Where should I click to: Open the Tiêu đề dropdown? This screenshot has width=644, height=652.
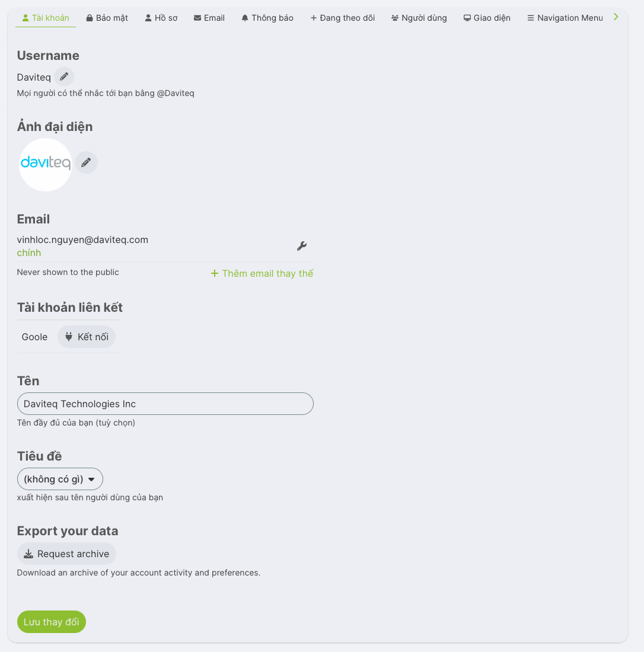pyautogui.click(x=60, y=479)
